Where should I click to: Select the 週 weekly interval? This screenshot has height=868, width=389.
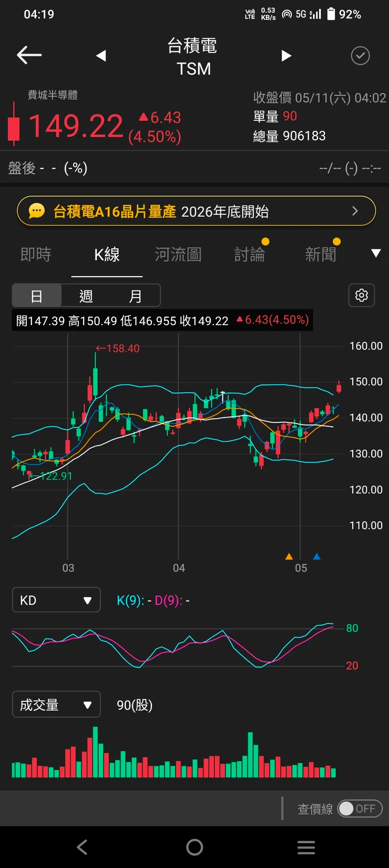[x=86, y=296]
